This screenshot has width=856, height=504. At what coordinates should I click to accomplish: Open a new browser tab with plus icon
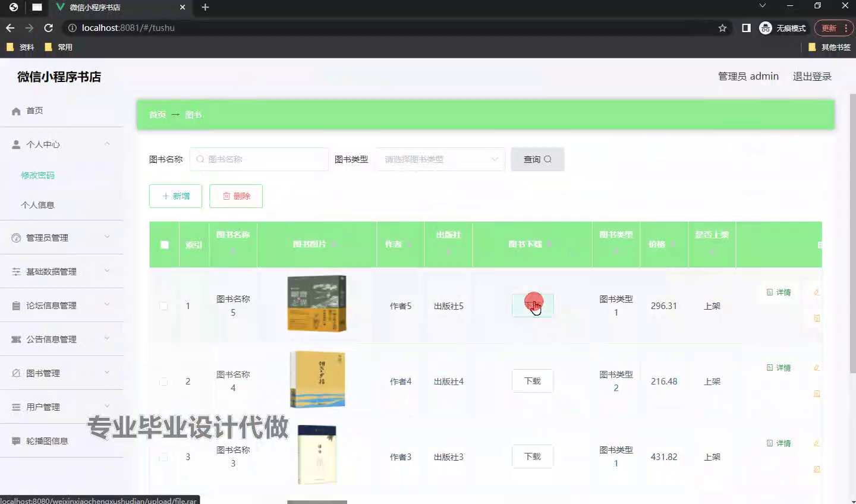(x=205, y=7)
